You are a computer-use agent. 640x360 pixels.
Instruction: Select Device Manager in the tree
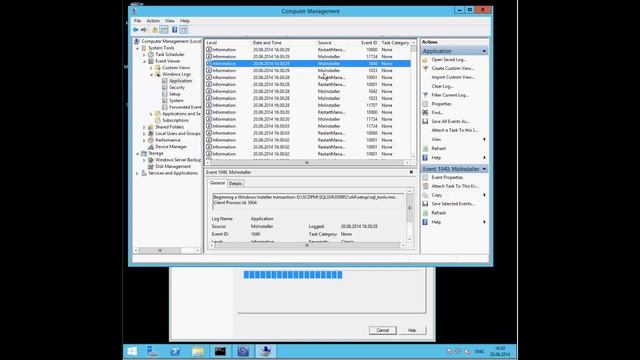pyautogui.click(x=171, y=147)
